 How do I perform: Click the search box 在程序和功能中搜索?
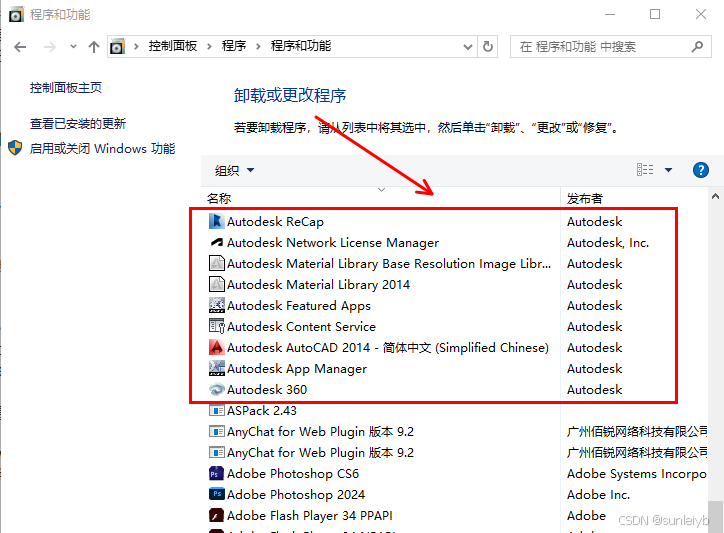(x=610, y=47)
